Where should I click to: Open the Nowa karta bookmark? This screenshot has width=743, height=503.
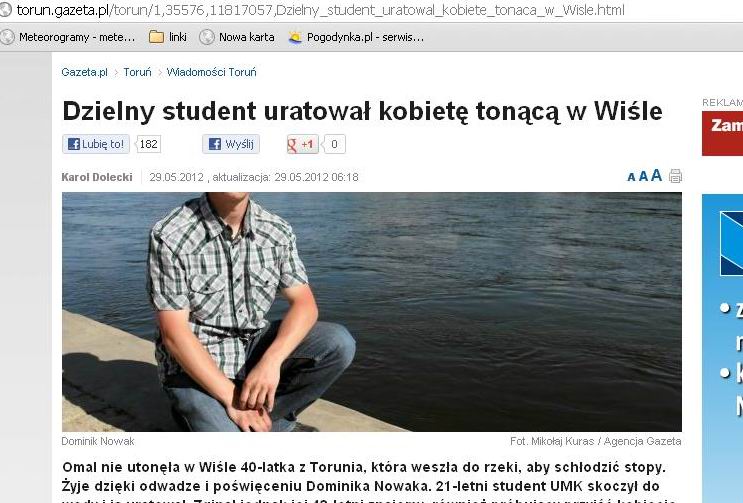pyautogui.click(x=237, y=37)
